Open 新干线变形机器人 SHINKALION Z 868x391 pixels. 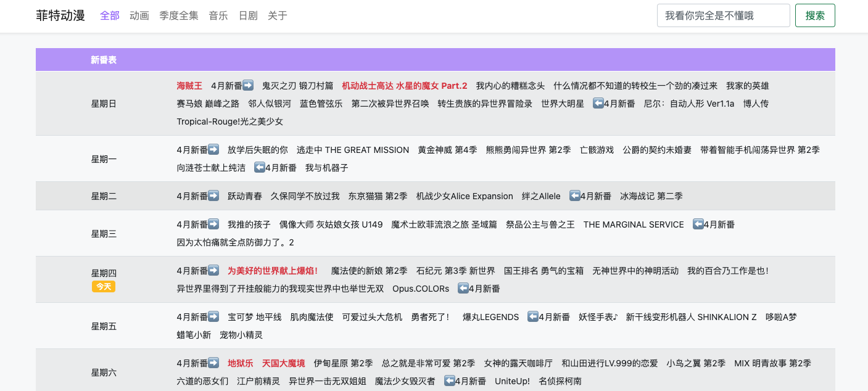click(692, 317)
